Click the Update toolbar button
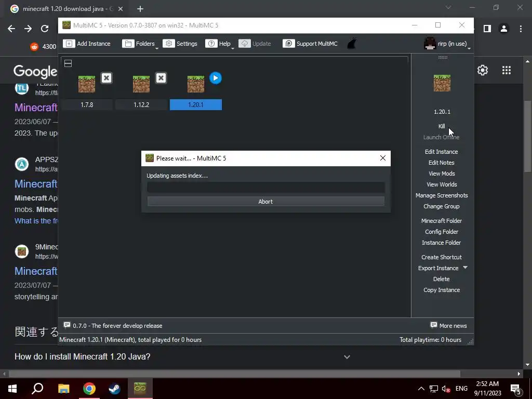This screenshot has width=532, height=399. (255, 44)
